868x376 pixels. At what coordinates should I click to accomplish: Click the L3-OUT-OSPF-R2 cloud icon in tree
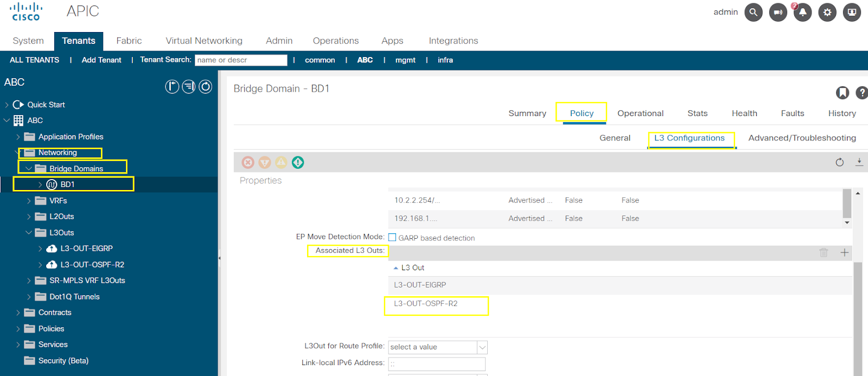[52, 265]
